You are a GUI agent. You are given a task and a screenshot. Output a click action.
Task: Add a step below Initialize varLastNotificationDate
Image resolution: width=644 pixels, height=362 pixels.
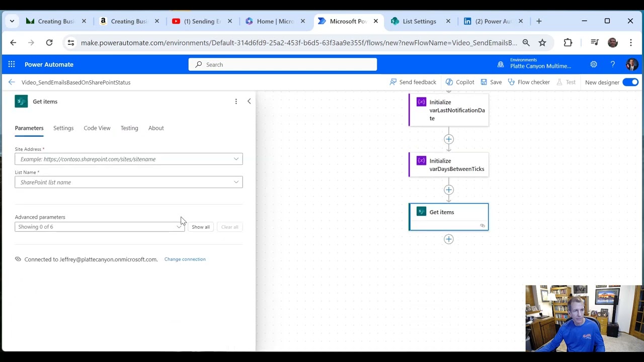[449, 139]
